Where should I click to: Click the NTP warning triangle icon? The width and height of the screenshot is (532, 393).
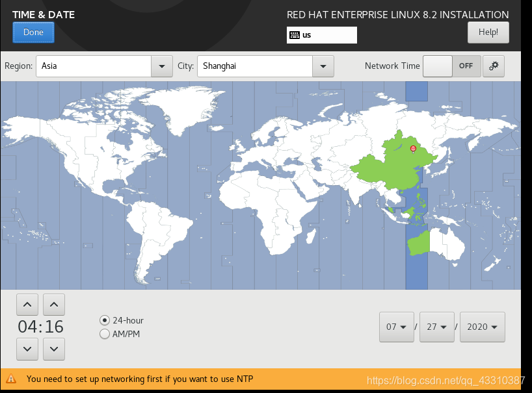click(x=11, y=379)
